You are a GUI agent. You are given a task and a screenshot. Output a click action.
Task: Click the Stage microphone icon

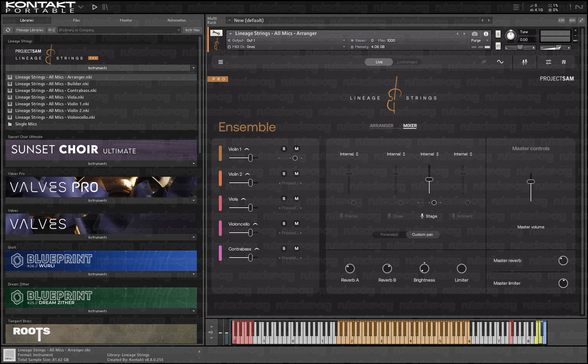coord(422,216)
